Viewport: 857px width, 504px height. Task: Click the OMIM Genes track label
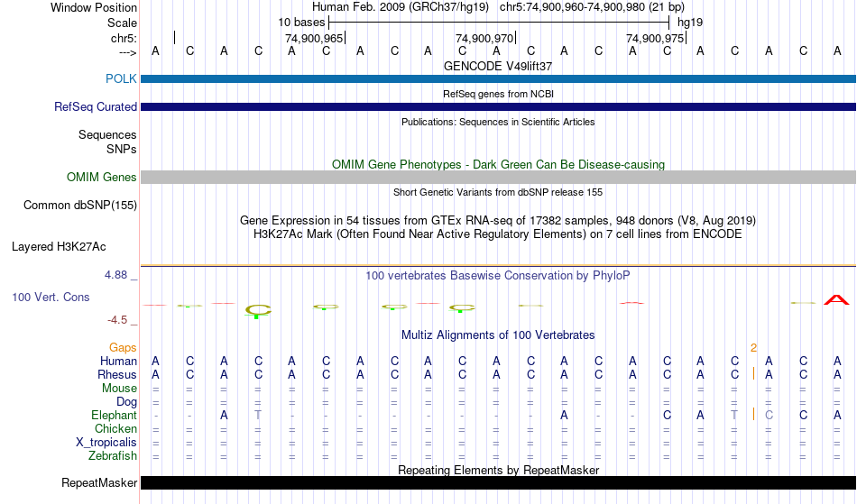point(101,178)
